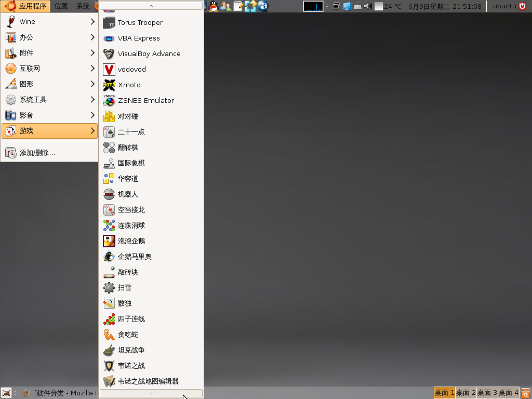Expand the 图形 submenu
Viewport: 532px width, 399px height.
tap(49, 84)
